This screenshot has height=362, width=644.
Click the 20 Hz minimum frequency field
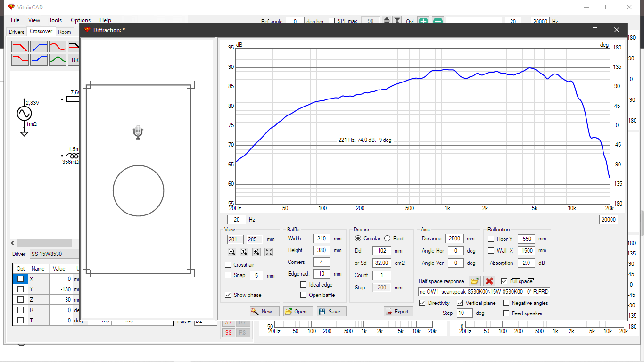[x=237, y=220]
